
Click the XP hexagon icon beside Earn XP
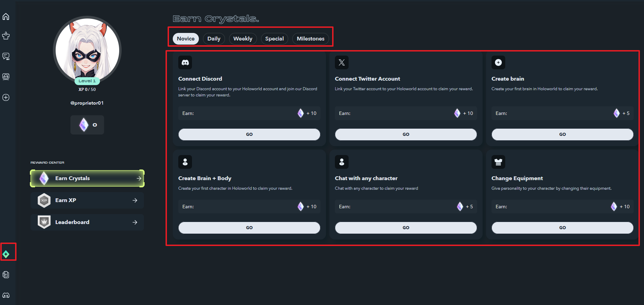tap(44, 200)
